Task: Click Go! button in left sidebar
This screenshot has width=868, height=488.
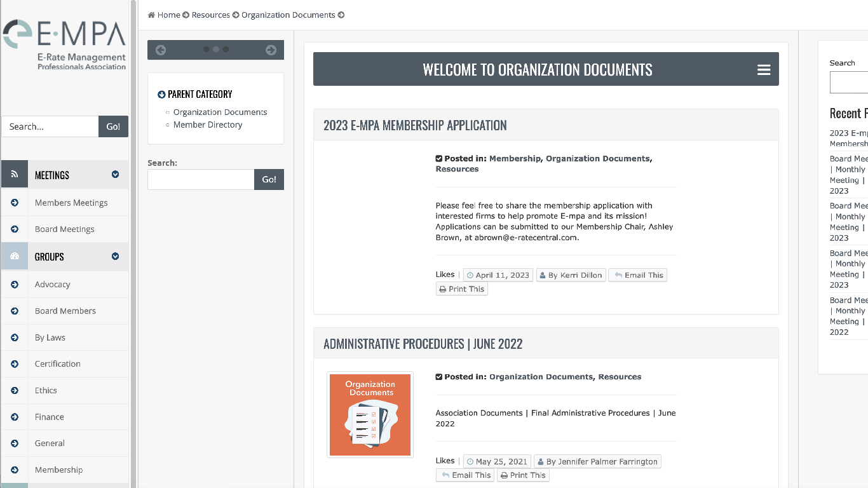Action: (x=113, y=126)
